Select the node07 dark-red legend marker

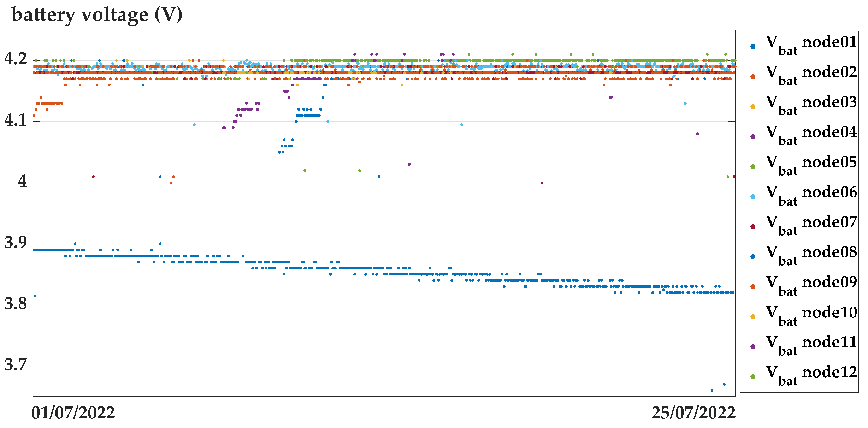coord(753,227)
